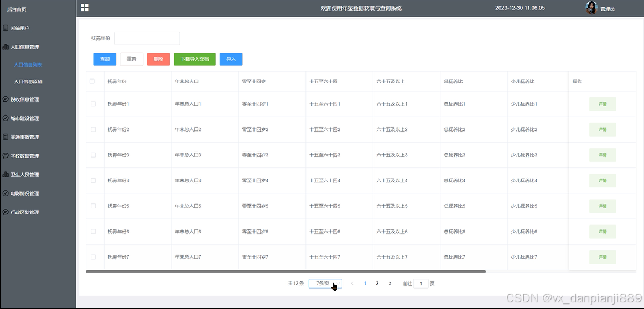The width and height of the screenshot is (644, 309).
Task: Check the row 抚养年份2 checkbox
Action: [94, 129]
